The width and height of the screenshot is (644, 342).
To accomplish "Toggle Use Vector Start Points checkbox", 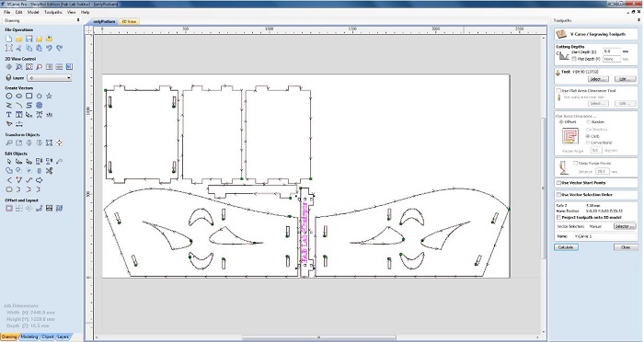I will [x=558, y=183].
